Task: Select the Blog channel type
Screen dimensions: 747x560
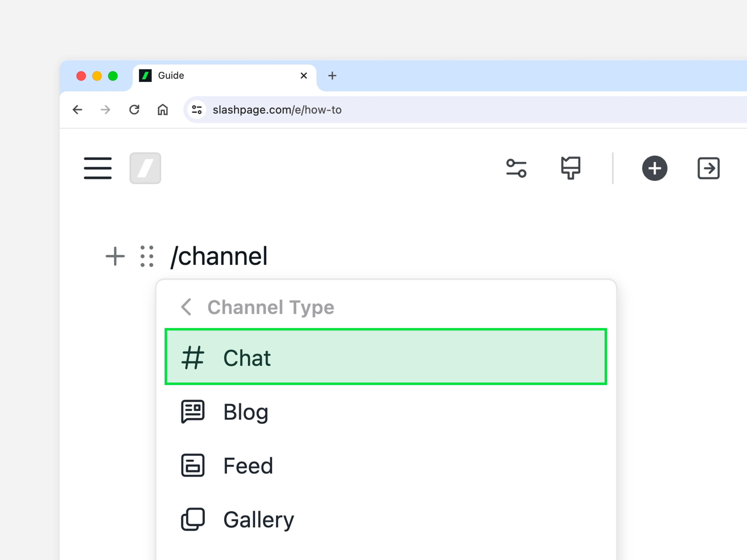Action: click(x=386, y=411)
